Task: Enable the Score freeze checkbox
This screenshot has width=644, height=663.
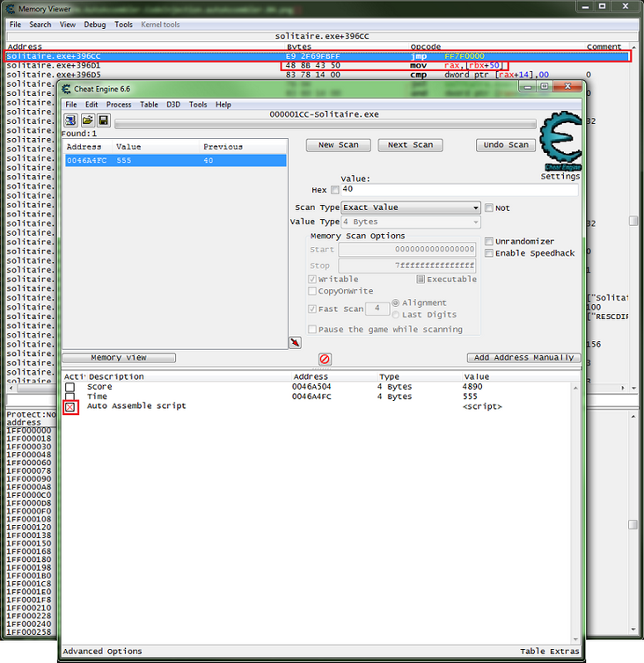Action: (x=70, y=387)
